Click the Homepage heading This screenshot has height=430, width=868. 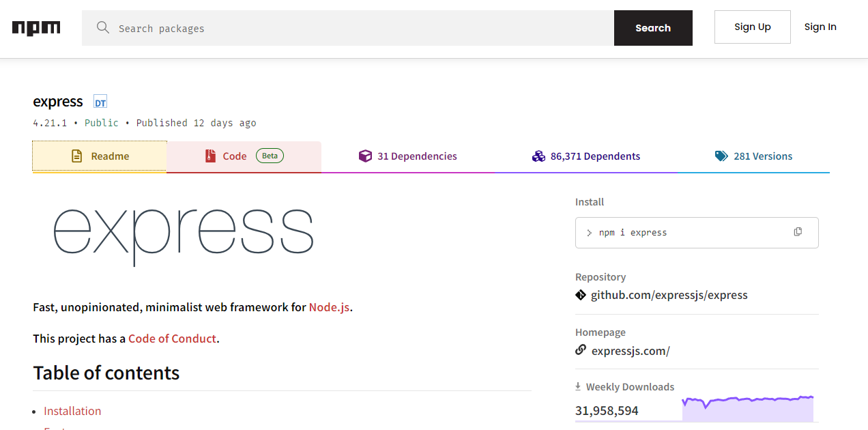pos(601,332)
